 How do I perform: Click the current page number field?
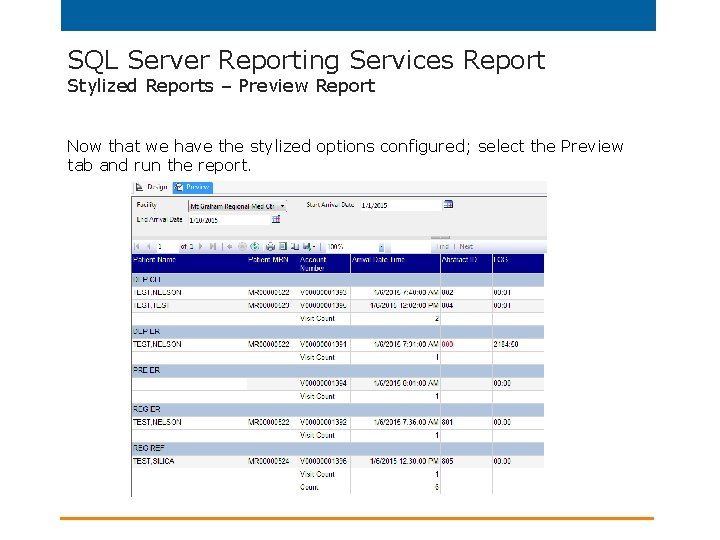tap(167, 247)
